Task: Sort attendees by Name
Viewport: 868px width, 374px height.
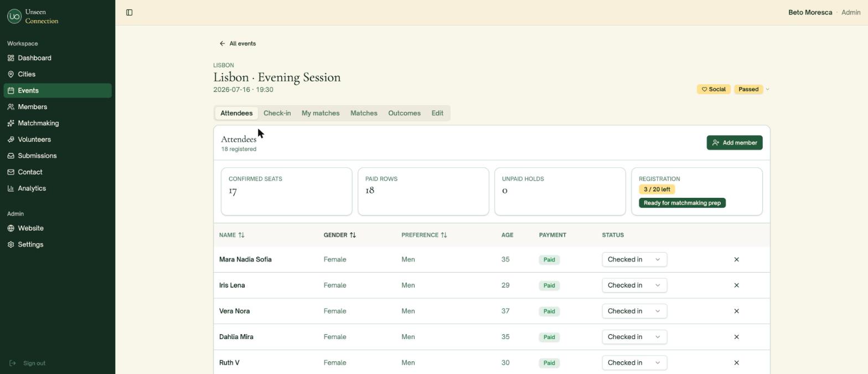Action: [x=232, y=235]
